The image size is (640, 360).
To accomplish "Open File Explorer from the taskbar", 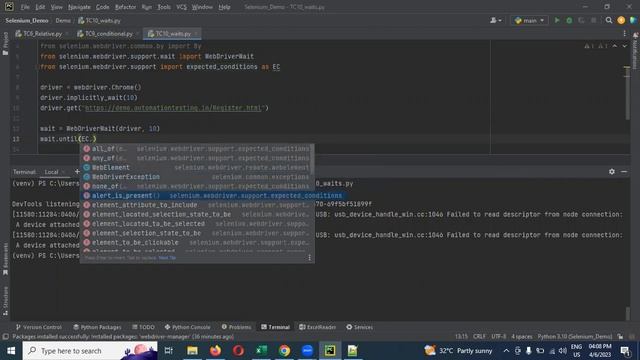I will pyautogui.click(x=192, y=351).
